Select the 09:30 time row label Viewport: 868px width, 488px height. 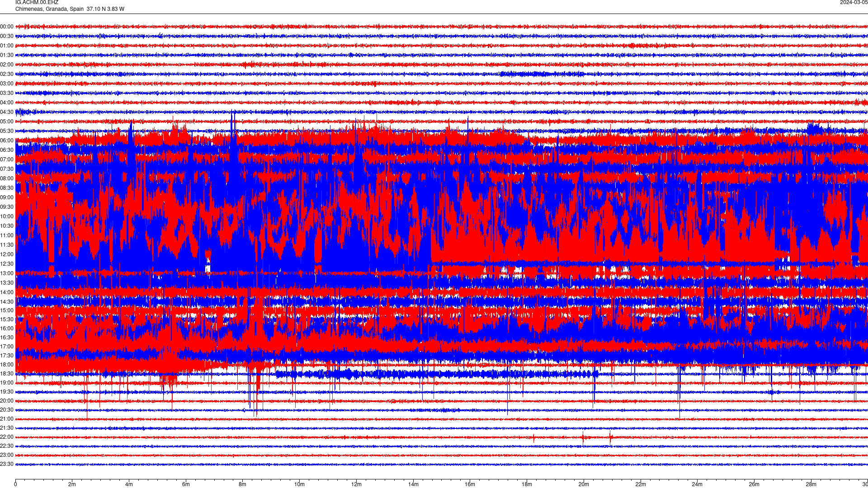(x=7, y=207)
